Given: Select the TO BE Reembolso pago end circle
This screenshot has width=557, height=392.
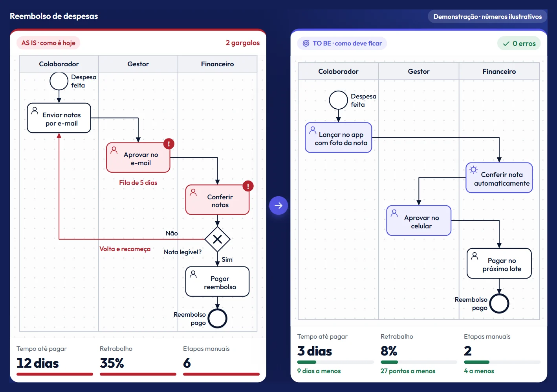Looking at the screenshot, I should (499, 303).
